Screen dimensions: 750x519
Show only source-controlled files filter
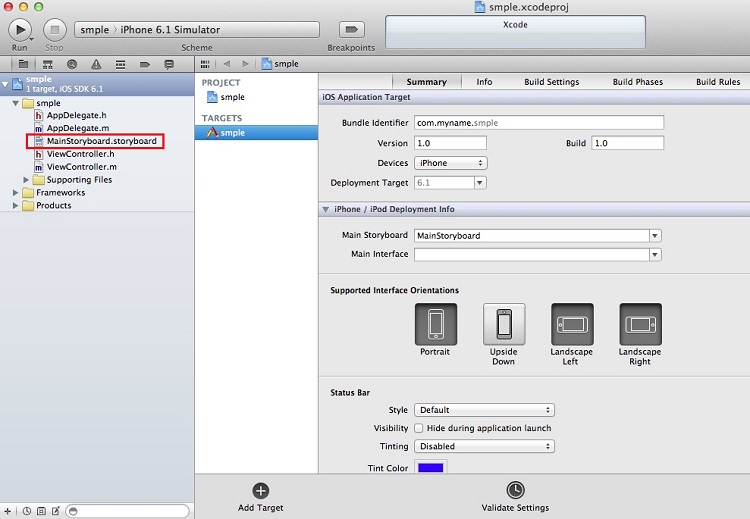point(42,511)
